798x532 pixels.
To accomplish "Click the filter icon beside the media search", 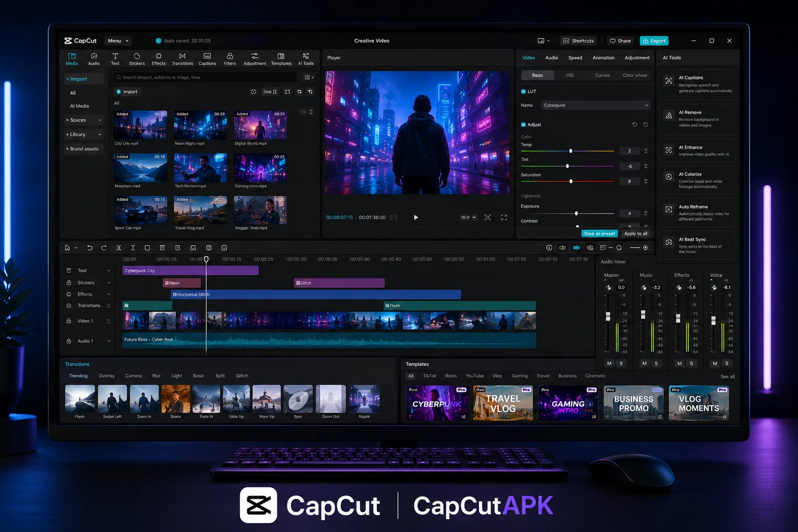I will tap(309, 77).
